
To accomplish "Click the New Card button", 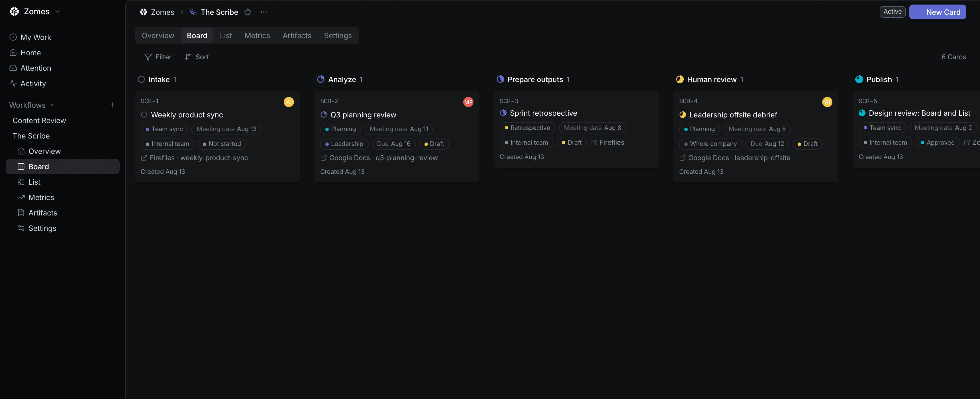I will [937, 12].
